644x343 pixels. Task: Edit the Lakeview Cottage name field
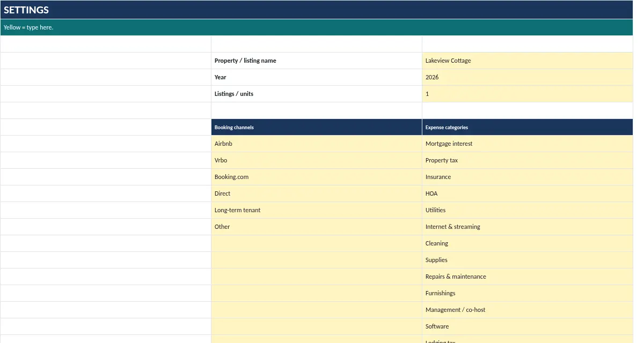528,61
